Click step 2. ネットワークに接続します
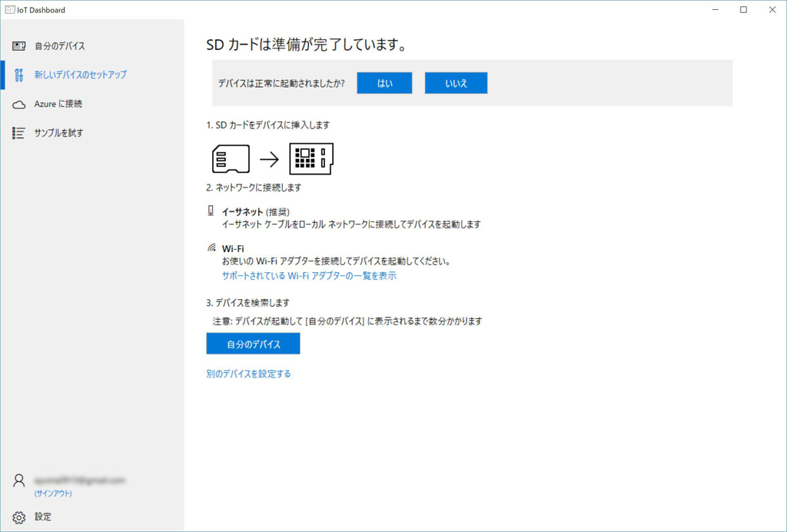787x532 pixels. coord(254,188)
